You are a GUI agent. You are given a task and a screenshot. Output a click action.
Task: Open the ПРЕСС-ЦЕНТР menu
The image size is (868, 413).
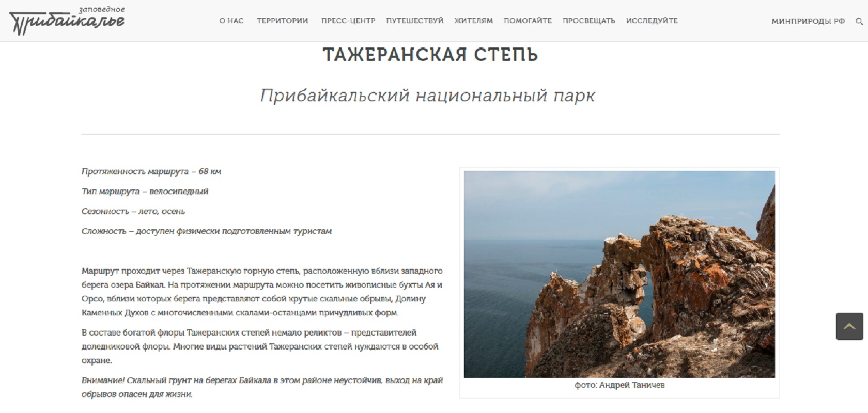348,21
